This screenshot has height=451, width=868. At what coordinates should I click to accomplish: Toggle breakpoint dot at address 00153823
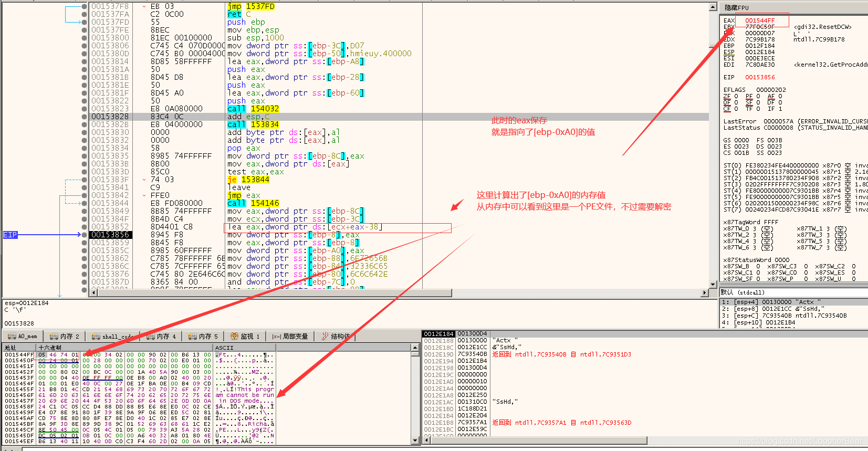[x=85, y=109]
